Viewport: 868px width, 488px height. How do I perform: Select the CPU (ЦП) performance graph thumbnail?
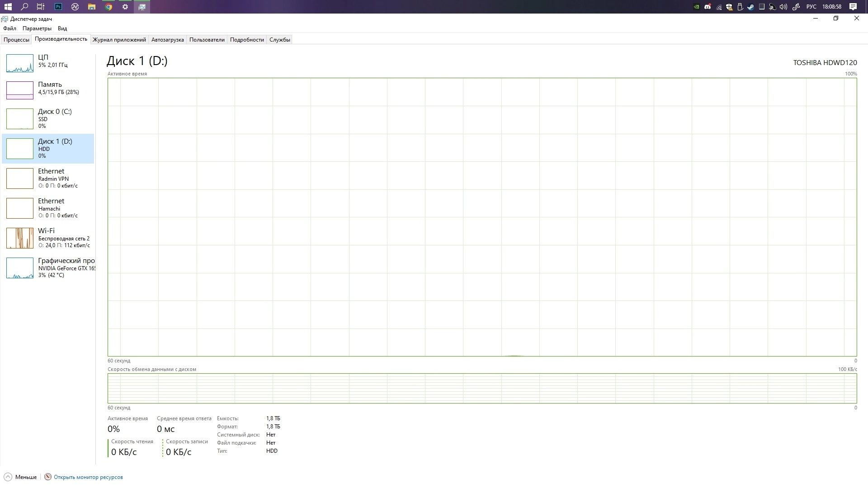(x=20, y=63)
